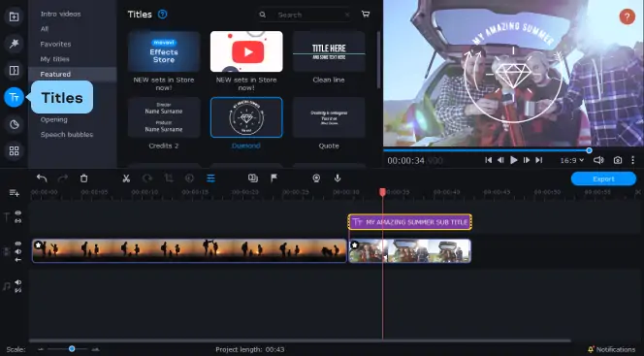
Task: Open the Filters magic wand tab
Action: [14, 44]
